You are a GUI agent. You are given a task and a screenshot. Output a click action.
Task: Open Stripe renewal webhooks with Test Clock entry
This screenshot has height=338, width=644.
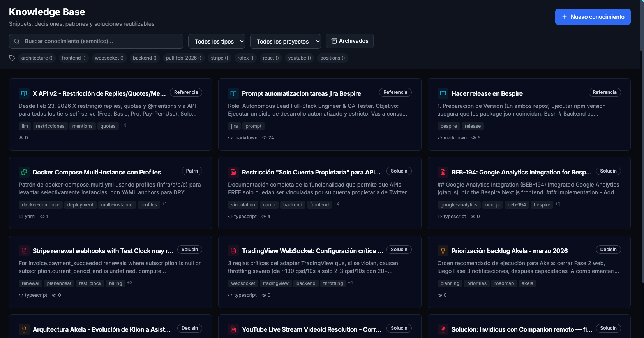tap(110, 272)
